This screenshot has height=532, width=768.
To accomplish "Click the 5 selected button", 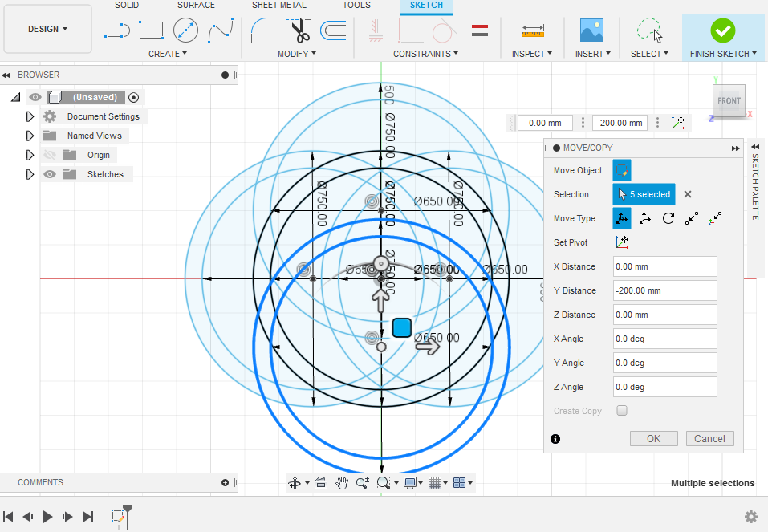I will [x=644, y=194].
